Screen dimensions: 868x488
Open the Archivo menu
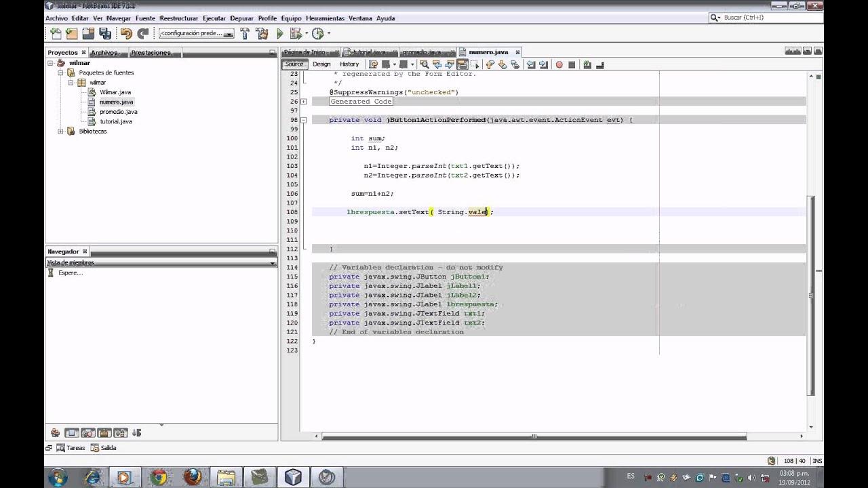pos(56,18)
